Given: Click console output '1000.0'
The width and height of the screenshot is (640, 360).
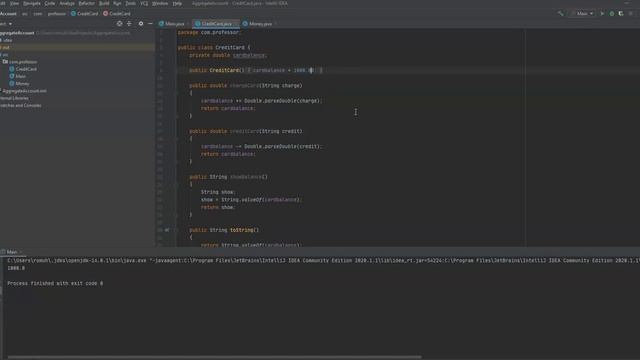Looking at the screenshot, I should (x=16, y=268).
